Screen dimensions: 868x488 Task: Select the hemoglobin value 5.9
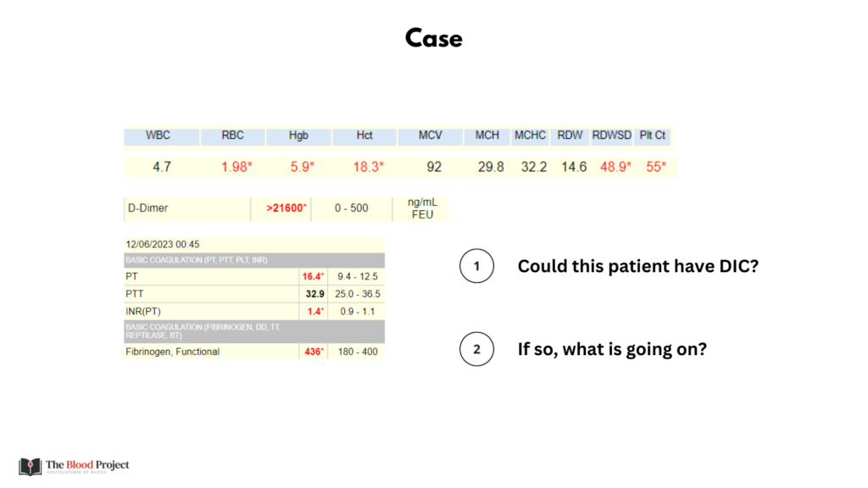tap(303, 167)
